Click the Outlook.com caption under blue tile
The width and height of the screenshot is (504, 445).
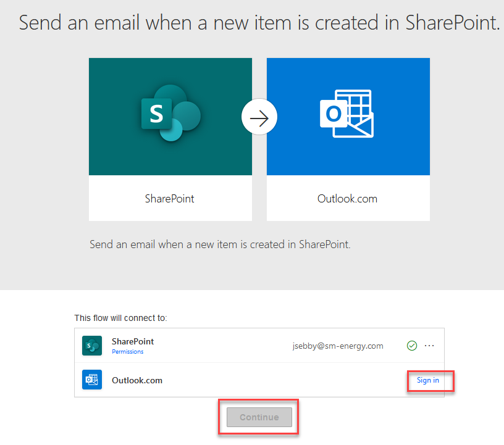[348, 199]
